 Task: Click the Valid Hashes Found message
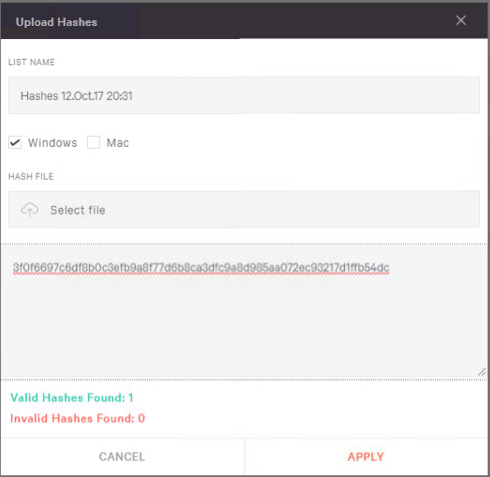point(72,398)
